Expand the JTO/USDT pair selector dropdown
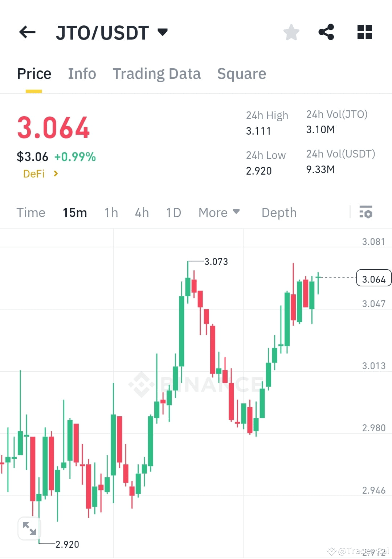 click(163, 32)
